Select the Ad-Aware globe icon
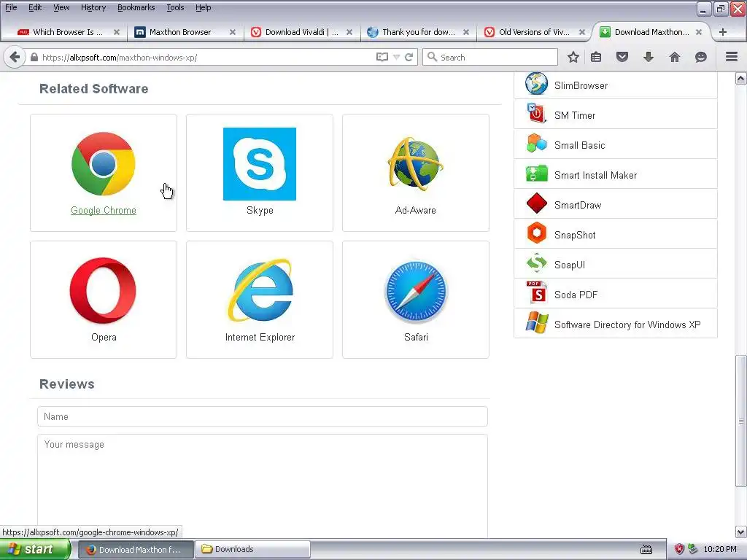 415,164
